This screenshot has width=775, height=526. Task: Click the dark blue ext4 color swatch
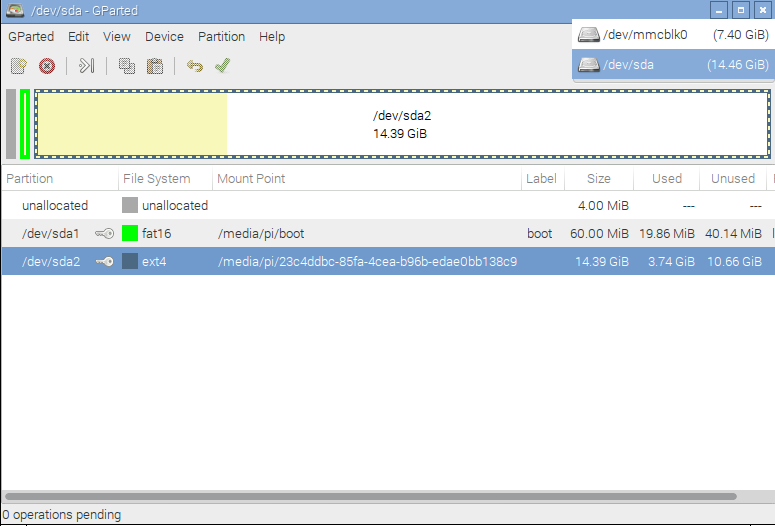coord(130,262)
